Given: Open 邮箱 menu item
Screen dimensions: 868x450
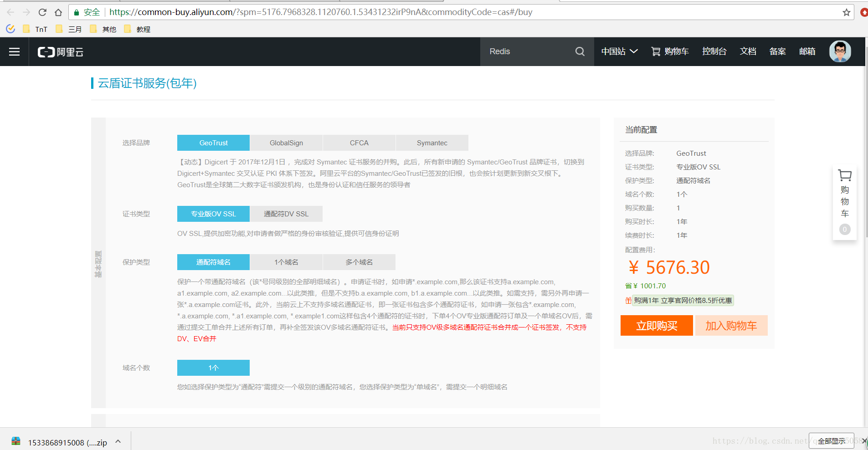Looking at the screenshot, I should tap(807, 51).
